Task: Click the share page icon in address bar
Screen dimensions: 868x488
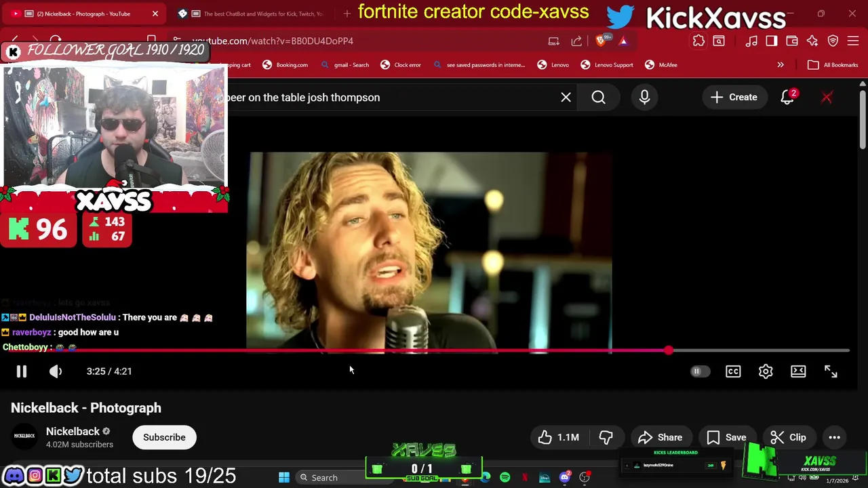Action: 576,41
